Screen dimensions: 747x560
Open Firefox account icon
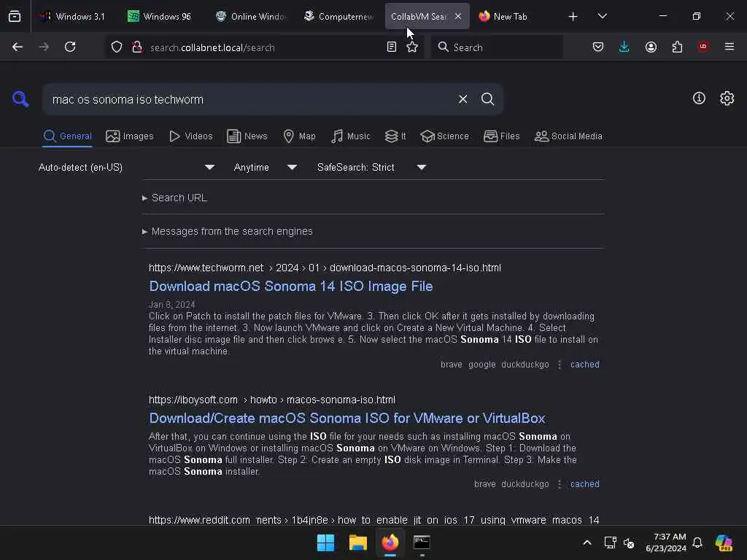[x=651, y=47]
